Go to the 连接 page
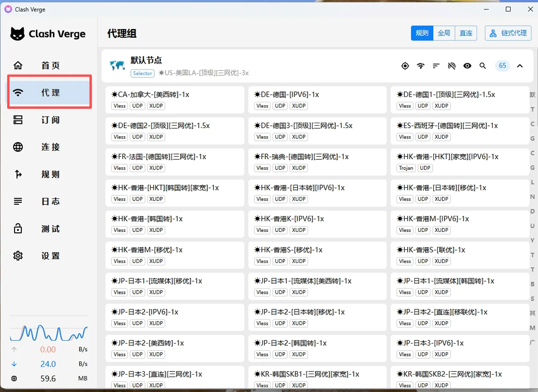538x392 pixels. coord(50,147)
